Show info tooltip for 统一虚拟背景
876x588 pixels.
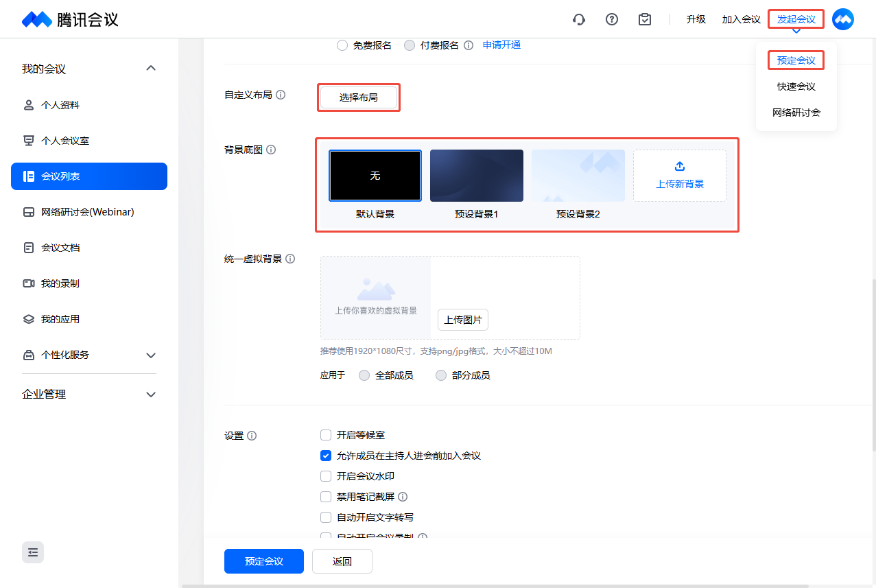click(x=290, y=259)
